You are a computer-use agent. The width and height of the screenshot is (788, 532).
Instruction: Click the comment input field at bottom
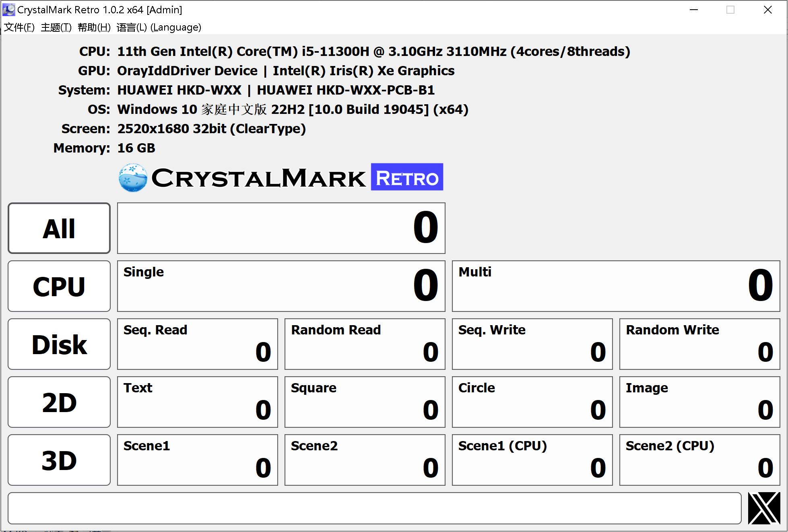(x=375, y=508)
